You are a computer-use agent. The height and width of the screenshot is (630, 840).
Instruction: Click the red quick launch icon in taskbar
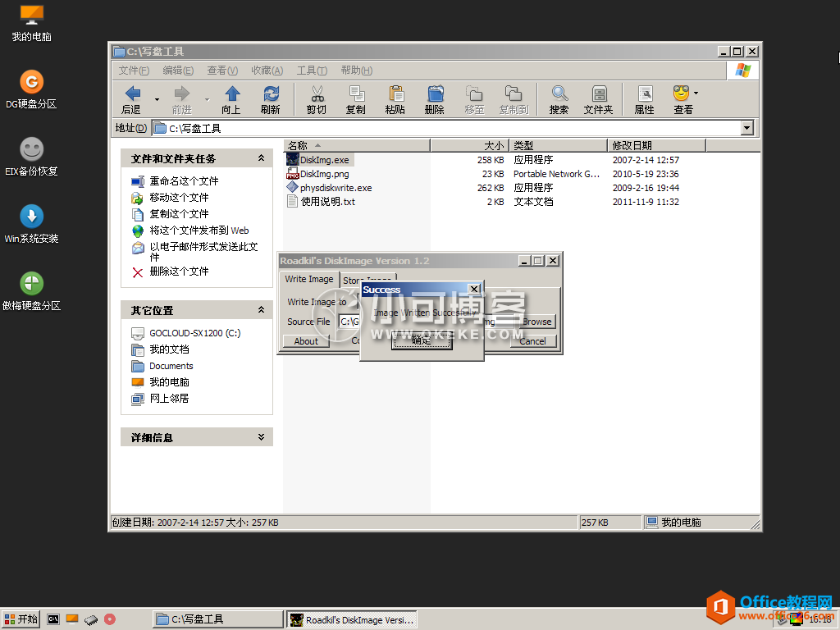coord(110,619)
